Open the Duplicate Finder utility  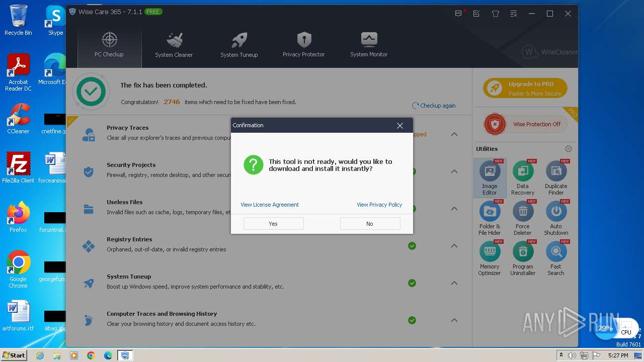(556, 178)
